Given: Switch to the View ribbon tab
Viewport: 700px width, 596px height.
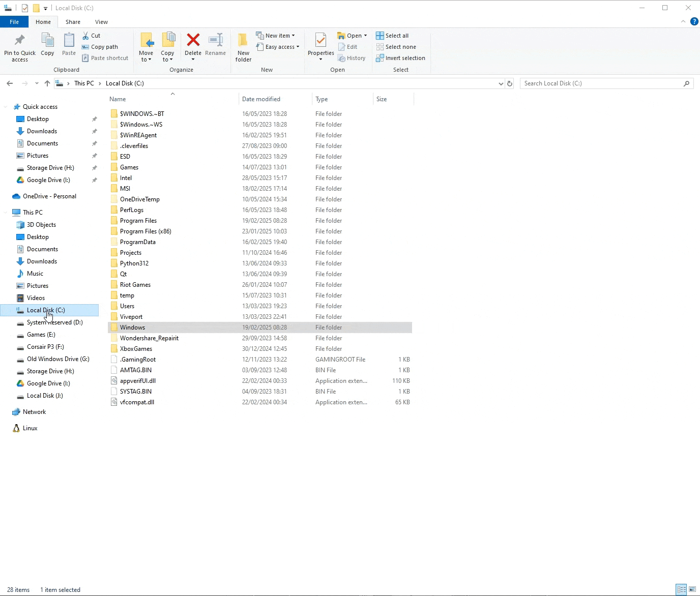Looking at the screenshot, I should (101, 22).
